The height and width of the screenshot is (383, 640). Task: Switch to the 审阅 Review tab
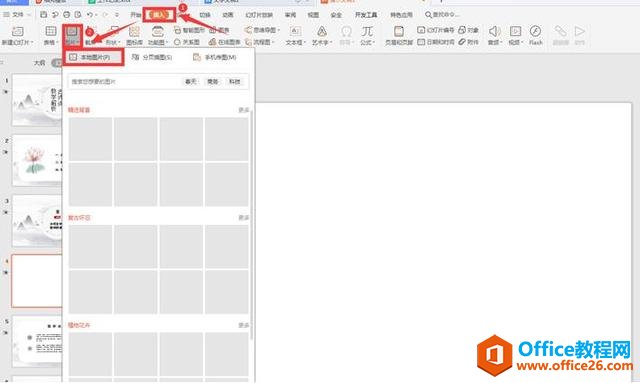pyautogui.click(x=290, y=15)
